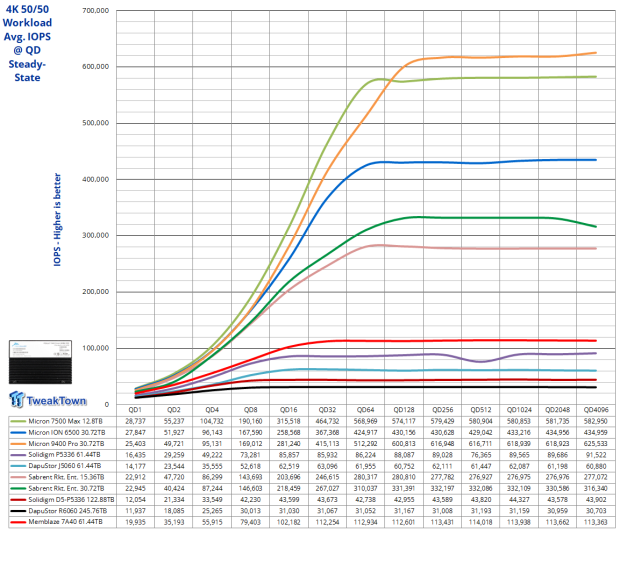
Task: Click the cell value 11,937
Action: pyautogui.click(x=135, y=511)
